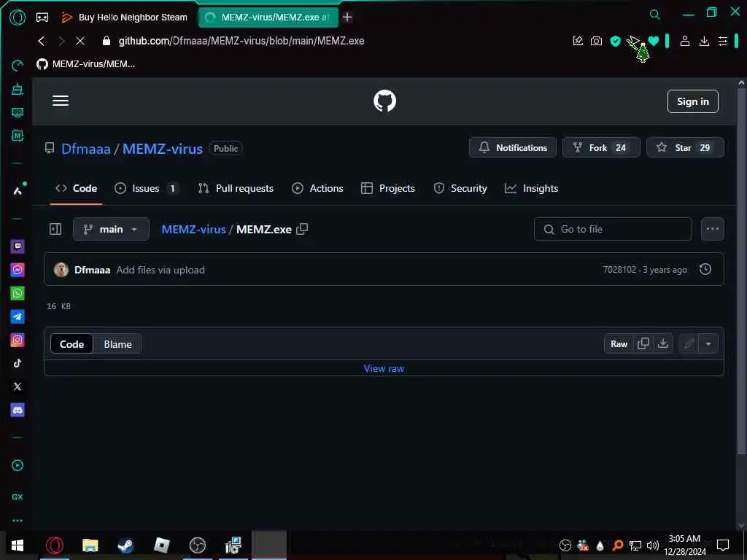Click the Raw button
Screen dimensions: 747x560
click(x=619, y=344)
